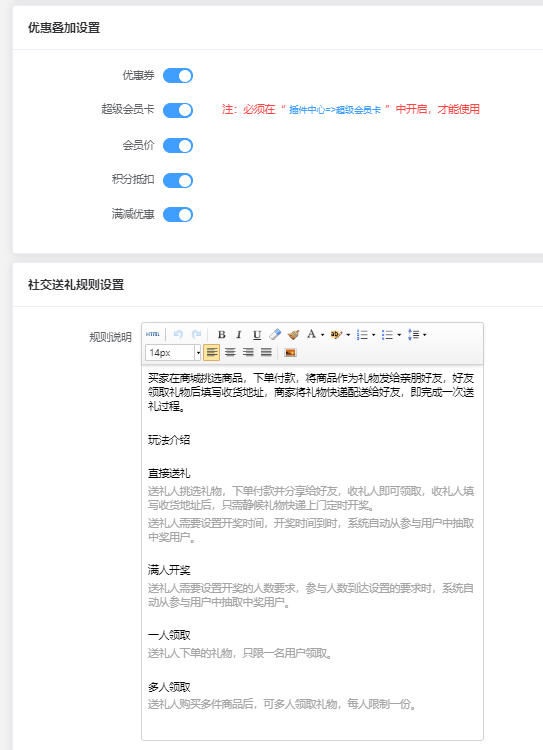Disable the 积分抵扣 switch
The image size is (543, 750).
point(178,180)
